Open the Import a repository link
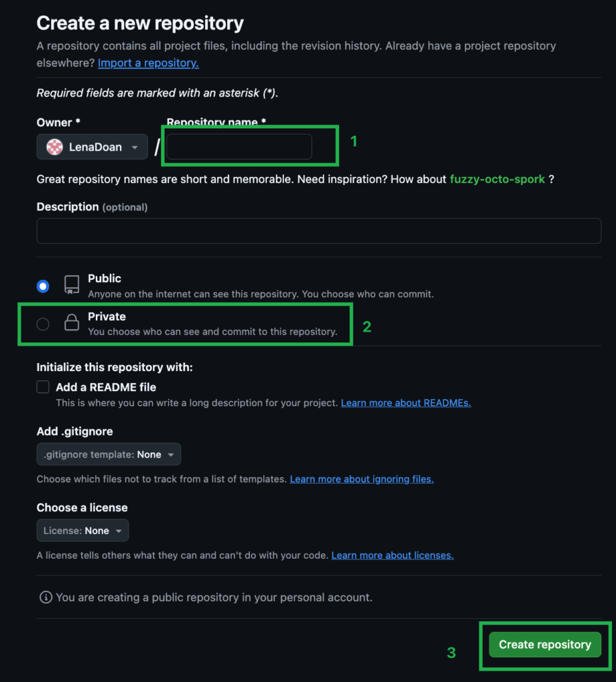 (x=149, y=63)
